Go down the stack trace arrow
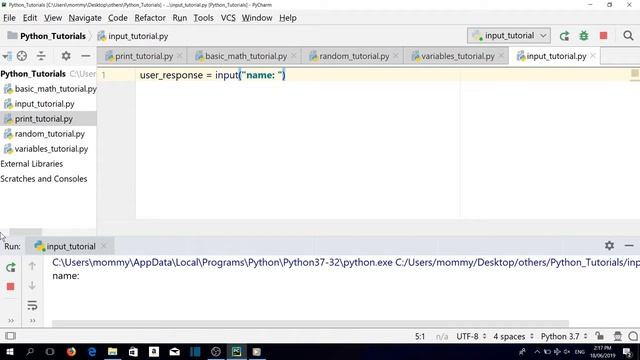The width and height of the screenshot is (640, 360). pyautogui.click(x=32, y=285)
